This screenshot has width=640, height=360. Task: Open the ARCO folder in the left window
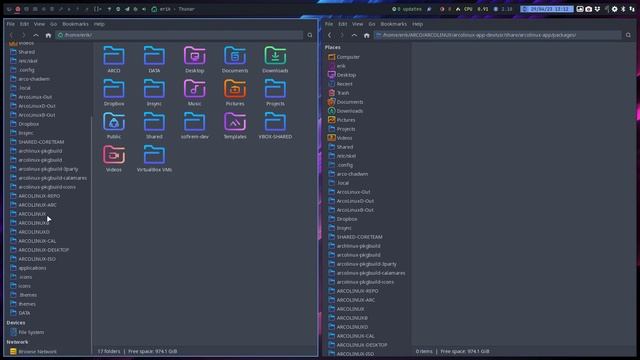[114, 59]
